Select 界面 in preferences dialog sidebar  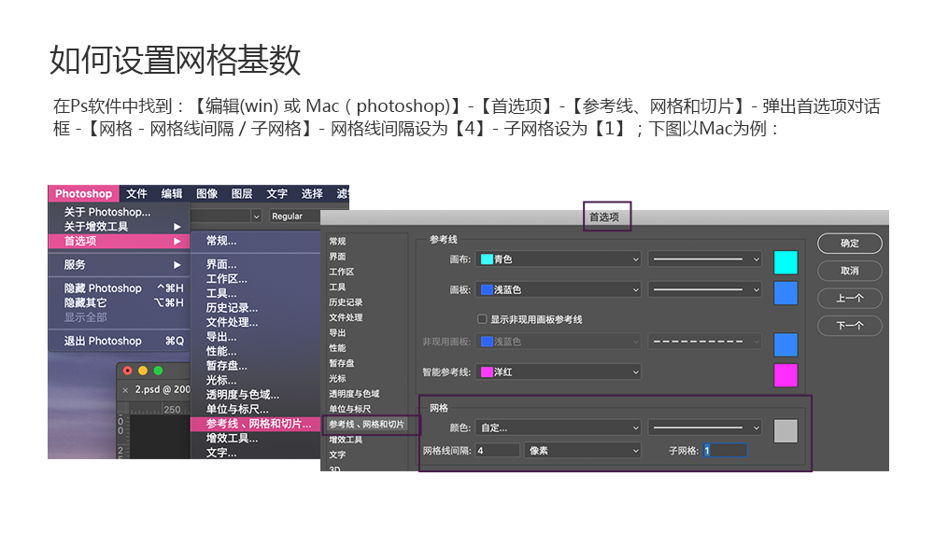[x=337, y=257]
